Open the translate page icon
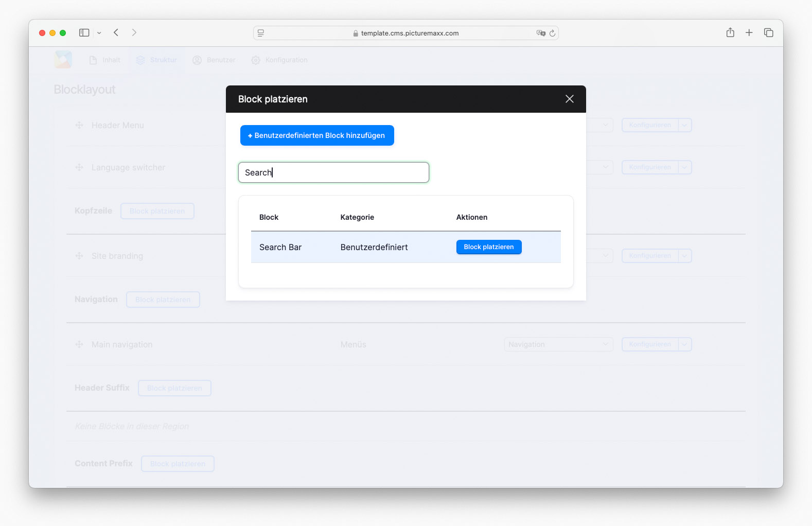This screenshot has height=526, width=812. click(541, 33)
